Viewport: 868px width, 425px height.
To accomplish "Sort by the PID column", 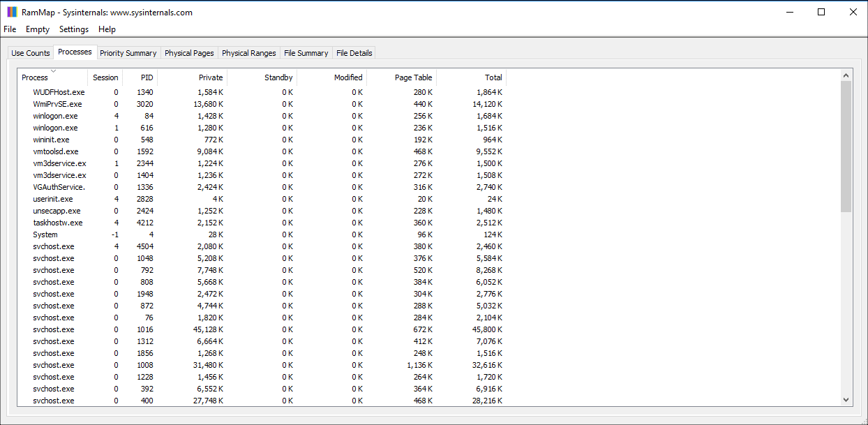I will point(146,77).
